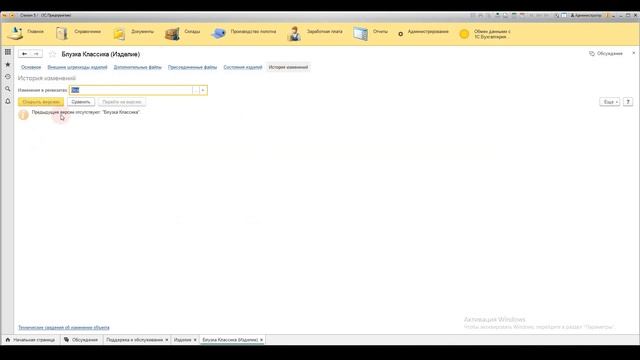Screen dimensions: 640x360
Task: Open Начальная страница home tab
Action: tap(31, 340)
